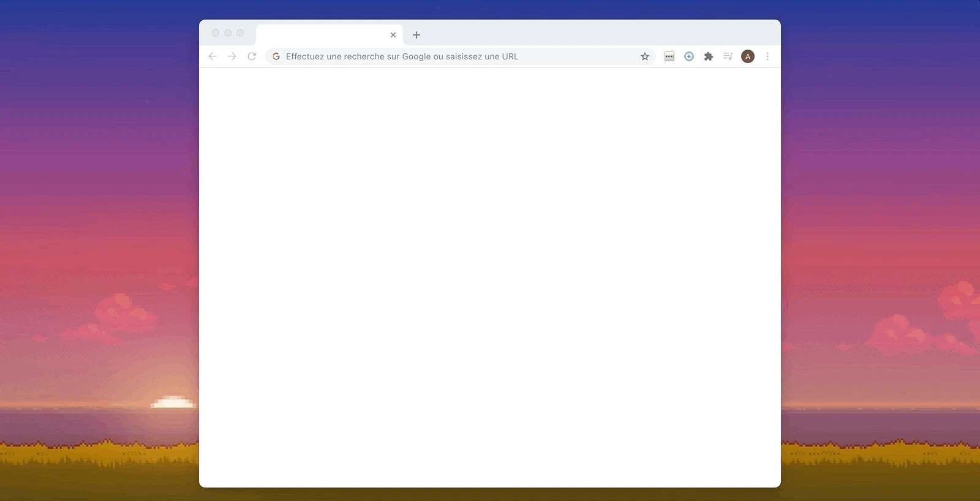Minimize the Chrome window with the yellow button
The height and width of the screenshot is (501, 980).
pos(228,33)
